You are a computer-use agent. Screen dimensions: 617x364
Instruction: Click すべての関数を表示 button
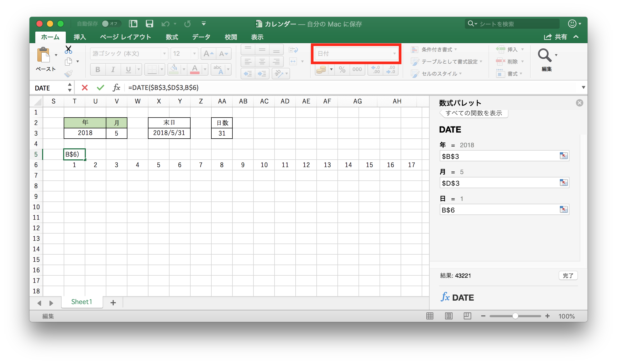pyautogui.click(x=474, y=113)
